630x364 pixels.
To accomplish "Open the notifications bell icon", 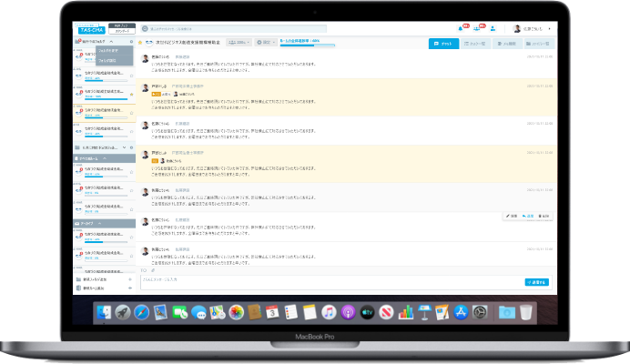I will click(x=462, y=29).
